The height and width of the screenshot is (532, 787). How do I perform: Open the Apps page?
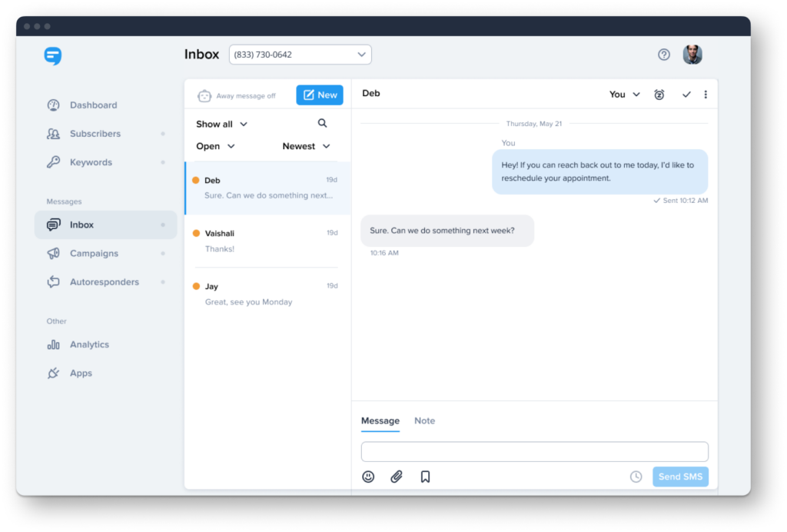tap(81, 373)
